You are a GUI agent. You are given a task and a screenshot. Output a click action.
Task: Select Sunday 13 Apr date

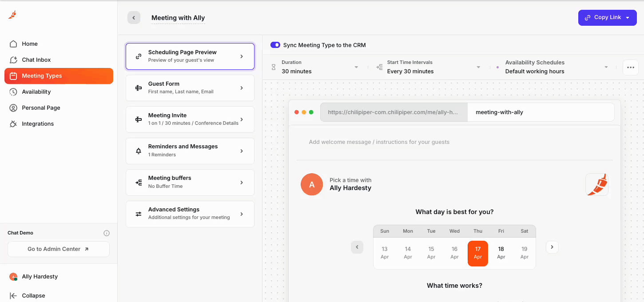click(x=385, y=254)
